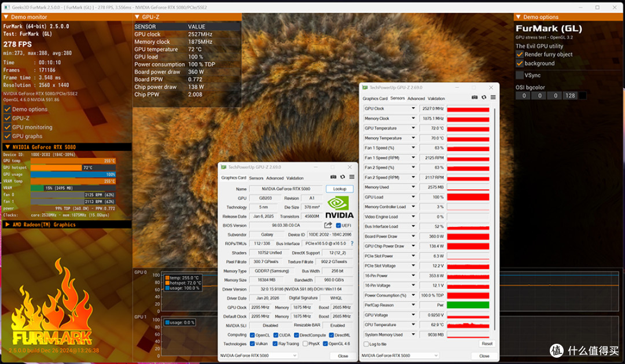This screenshot has height=364, width=625.
Task: Click the Bus Interface question mark icon
Action: point(352,243)
